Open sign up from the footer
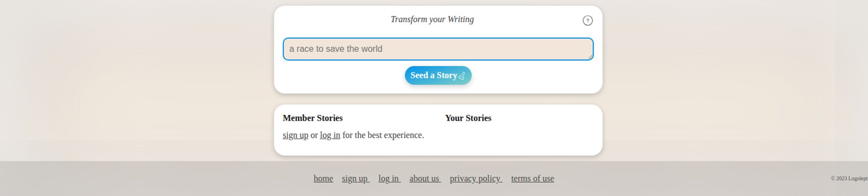This screenshot has width=868, height=196. point(355,179)
